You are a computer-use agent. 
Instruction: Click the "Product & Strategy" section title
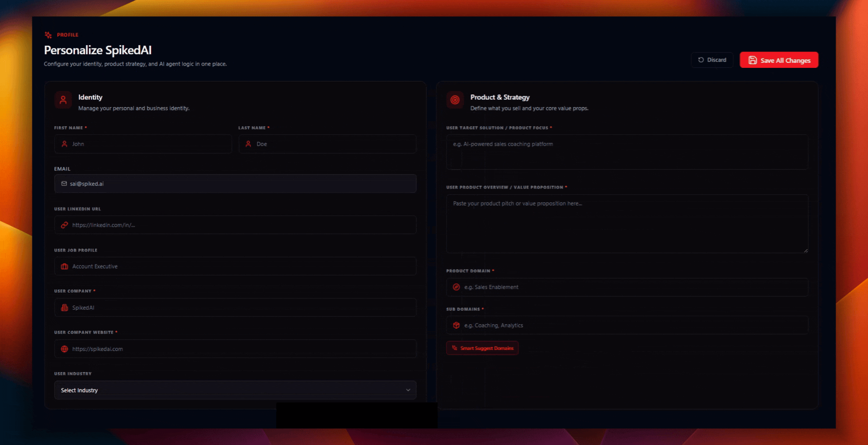pos(500,97)
